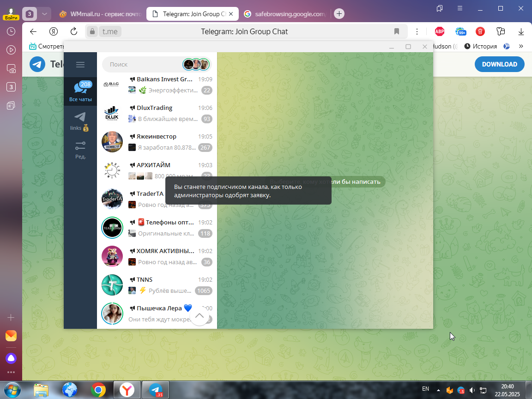This screenshot has width=532, height=399.
Task: Click the 1065 unread badge on TNNS
Action: pyautogui.click(x=204, y=291)
